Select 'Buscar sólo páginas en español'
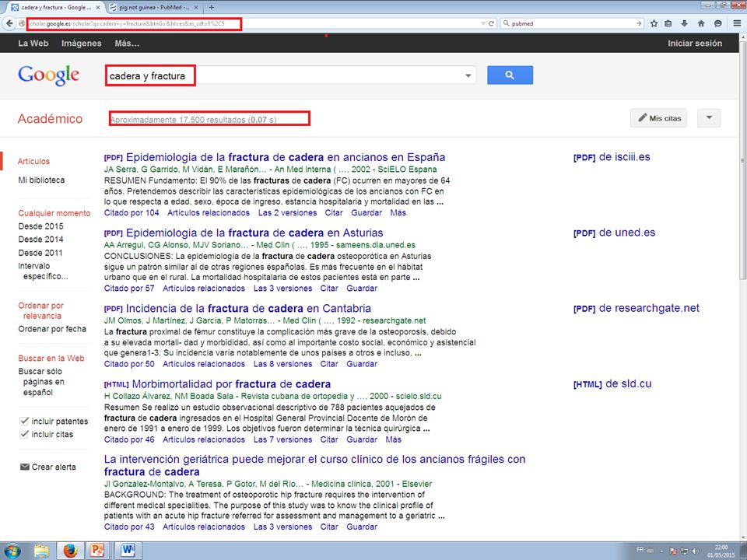The image size is (747, 560). (41, 382)
